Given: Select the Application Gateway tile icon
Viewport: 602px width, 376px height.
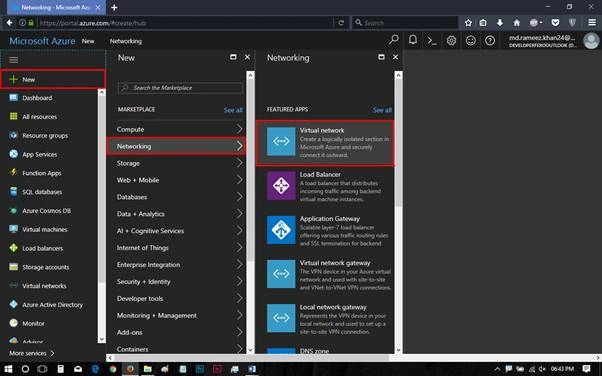Looking at the screenshot, I should click(x=281, y=230).
